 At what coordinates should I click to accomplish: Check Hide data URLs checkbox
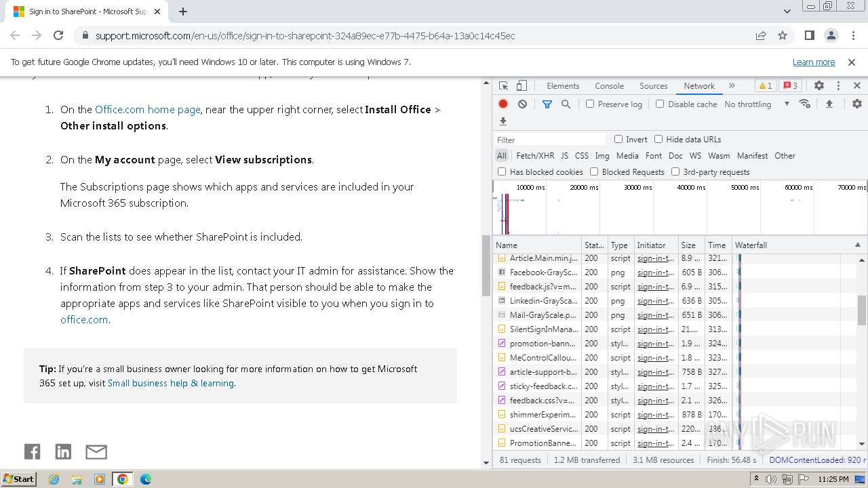coord(658,139)
